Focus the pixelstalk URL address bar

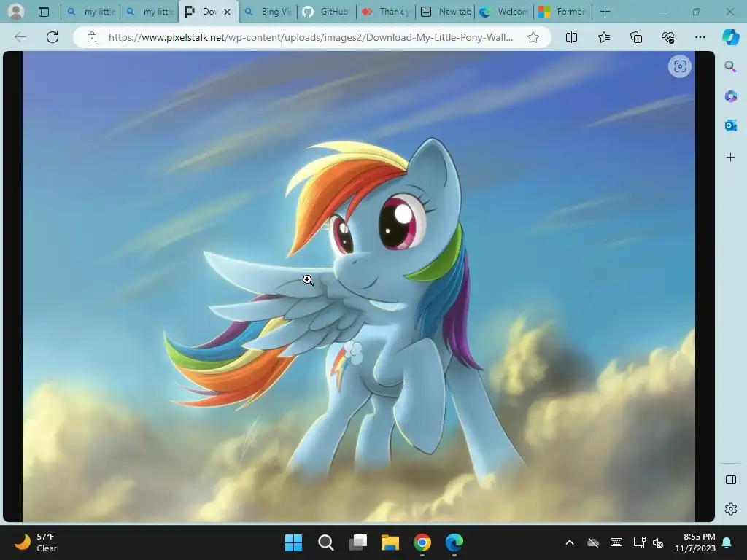(x=310, y=37)
